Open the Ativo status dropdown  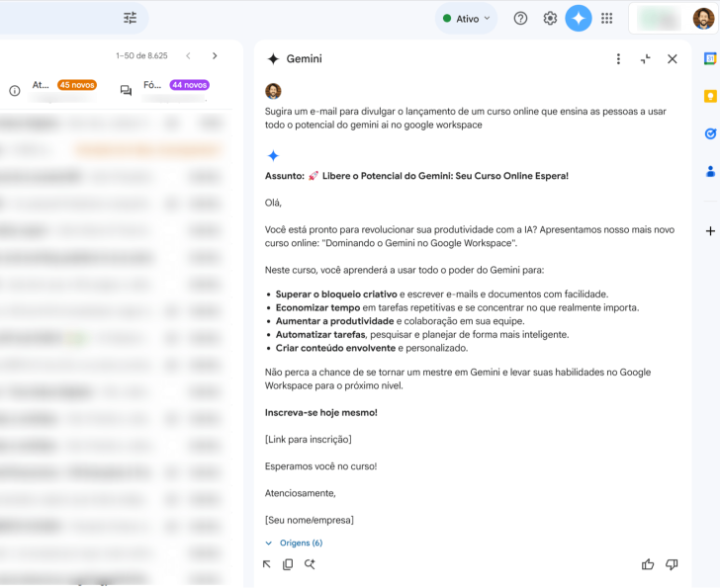(x=466, y=19)
